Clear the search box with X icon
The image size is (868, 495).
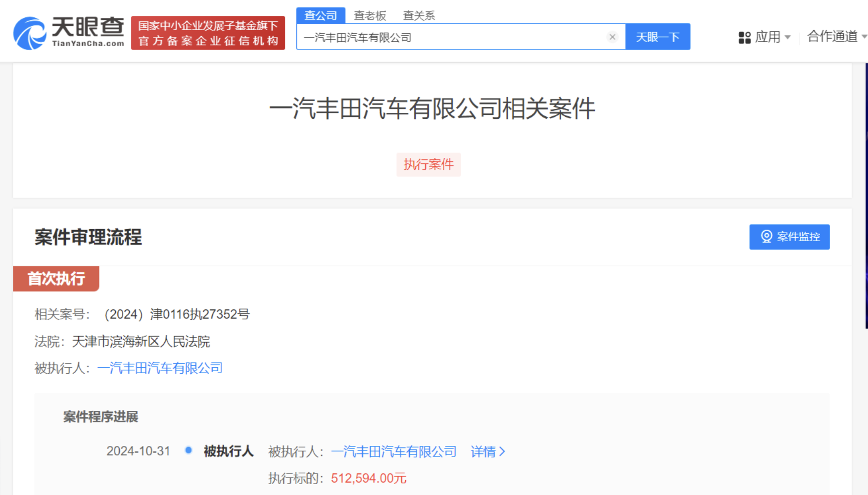612,37
